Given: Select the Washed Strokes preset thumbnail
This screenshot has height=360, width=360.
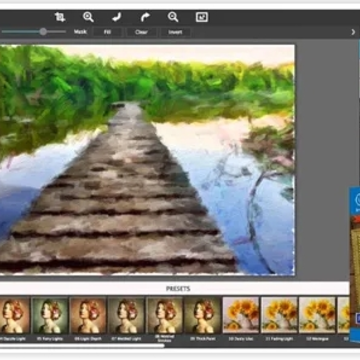Looking at the screenshot, I should pyautogui.click(x=165, y=315).
